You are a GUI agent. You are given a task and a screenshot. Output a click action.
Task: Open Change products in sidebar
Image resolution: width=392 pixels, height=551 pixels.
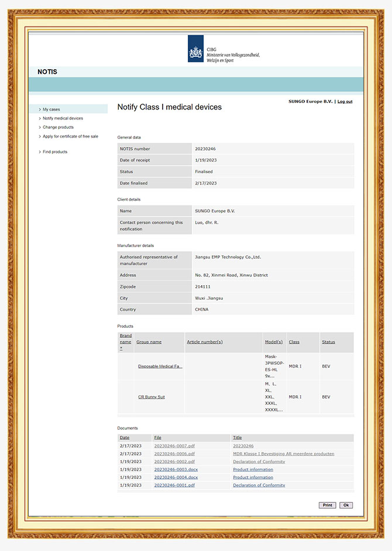click(x=58, y=127)
